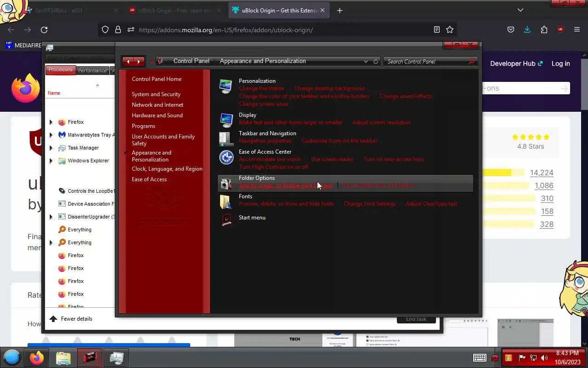588x368 pixels.
Task: Show site security lock information
Action: 118,30
